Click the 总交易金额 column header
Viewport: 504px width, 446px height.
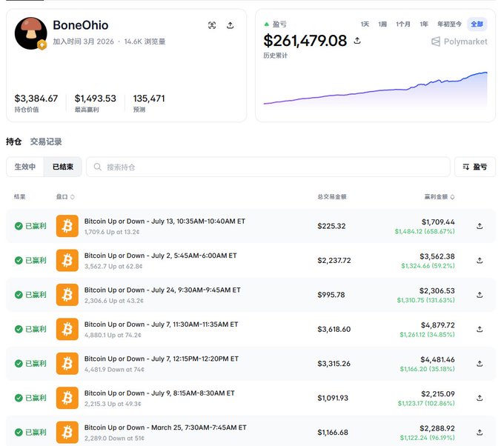point(332,196)
